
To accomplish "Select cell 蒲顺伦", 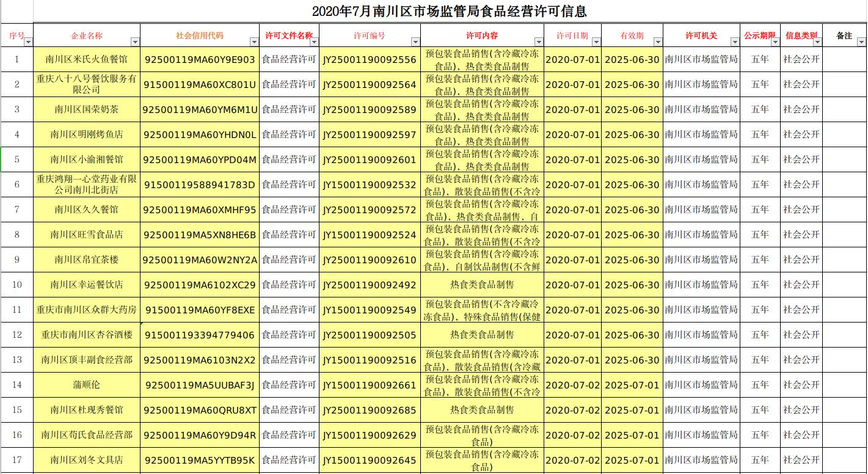I will point(87,385).
